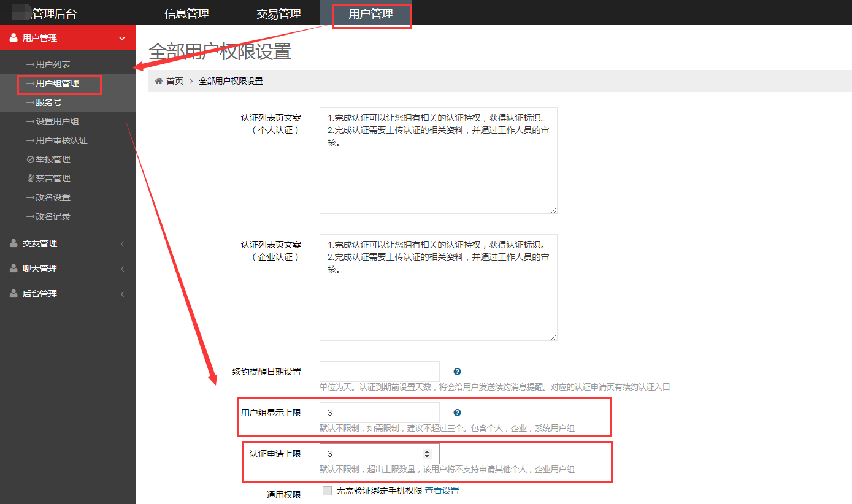Click the help icon beside 续约提醒日期设置 field
The height and width of the screenshot is (504, 852).
tap(457, 372)
